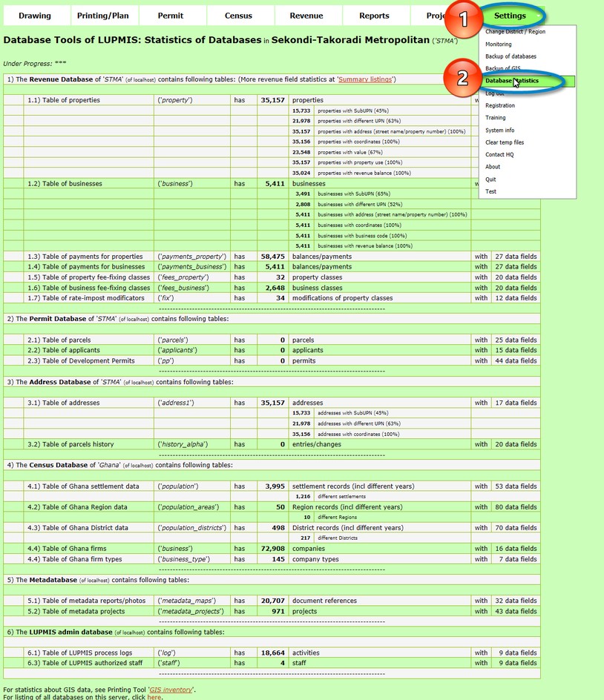Click '4.4) Table of Ghana firms' label
Viewport: 604px width, 700px height.
point(68,549)
